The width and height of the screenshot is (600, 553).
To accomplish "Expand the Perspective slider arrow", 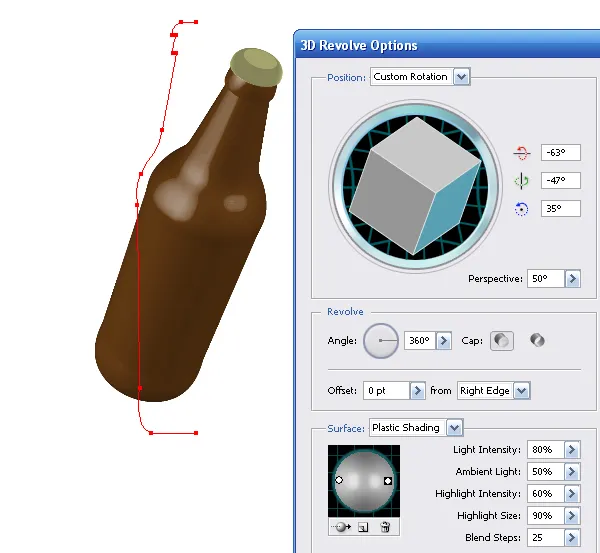I will tap(572, 279).
